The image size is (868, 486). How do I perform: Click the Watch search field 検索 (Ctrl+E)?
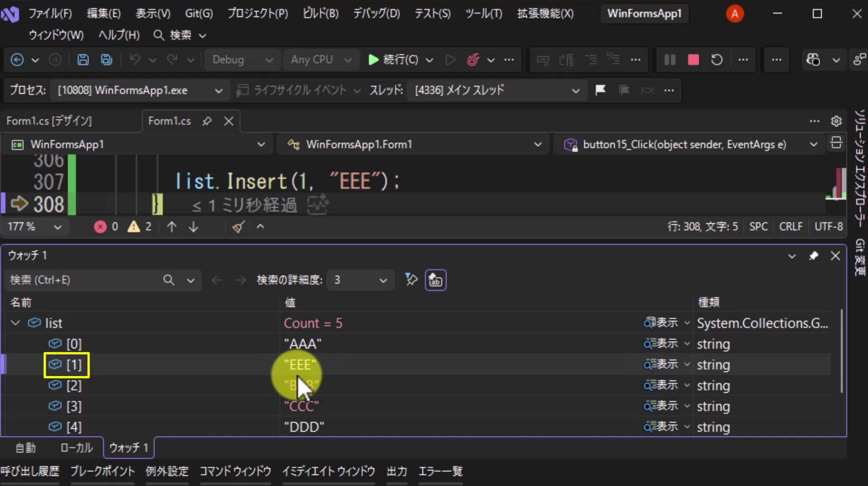pyautogui.click(x=84, y=280)
